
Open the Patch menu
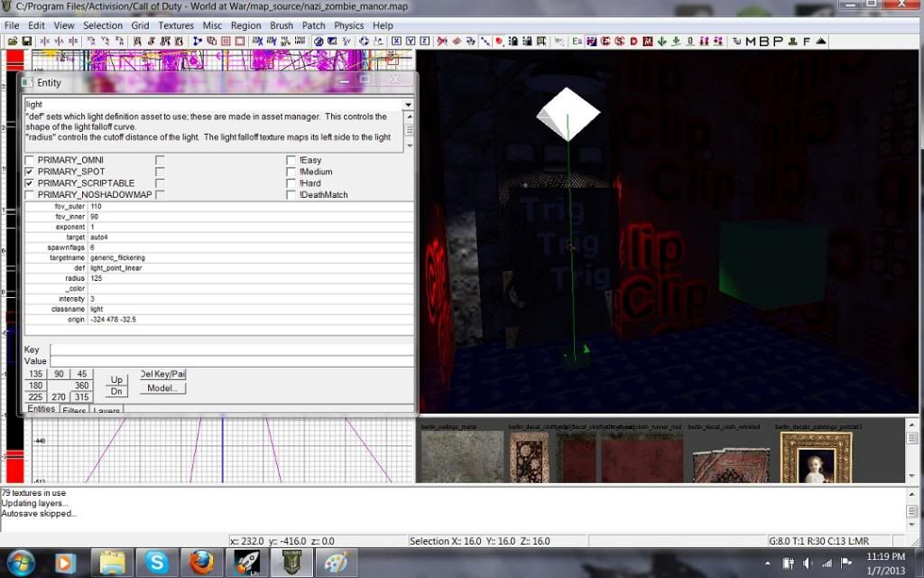pos(313,25)
